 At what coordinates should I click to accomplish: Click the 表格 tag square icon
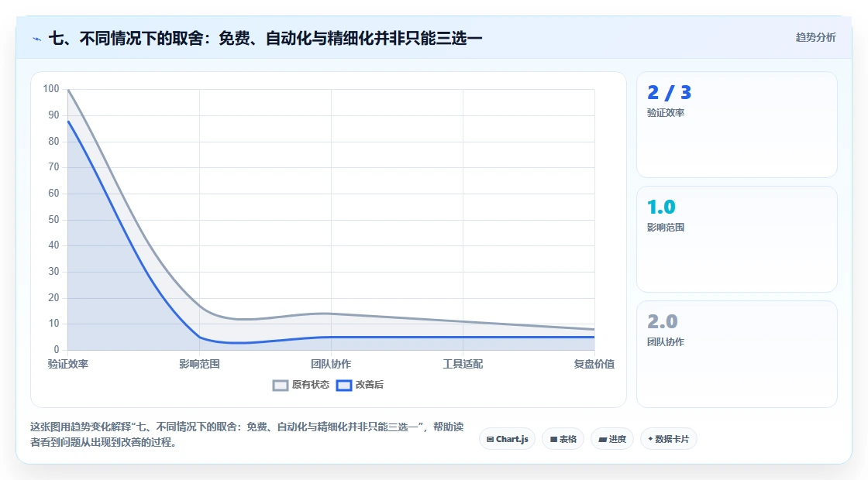click(x=553, y=440)
